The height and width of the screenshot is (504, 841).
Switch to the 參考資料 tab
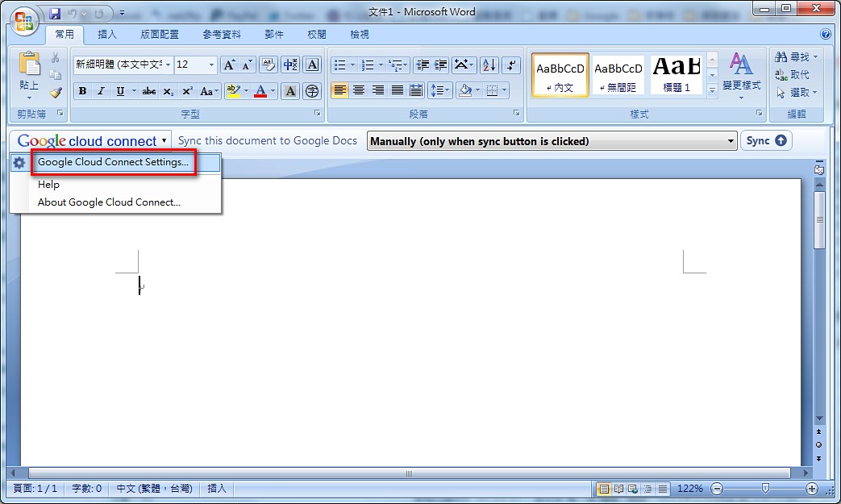click(x=222, y=35)
